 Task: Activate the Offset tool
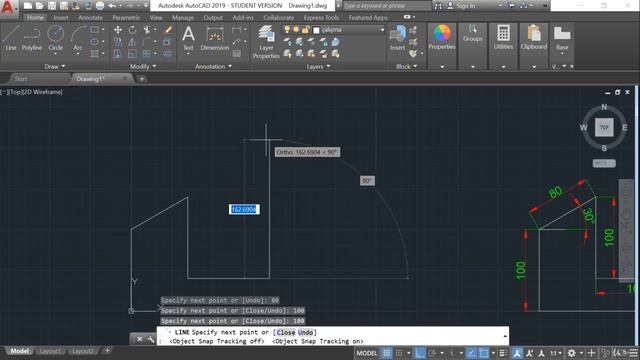point(168,53)
